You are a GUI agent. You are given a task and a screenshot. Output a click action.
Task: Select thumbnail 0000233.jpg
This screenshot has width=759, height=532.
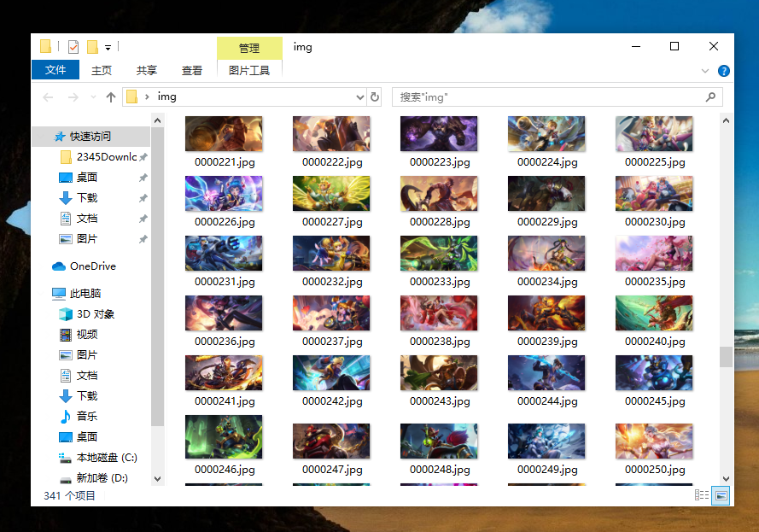pyautogui.click(x=439, y=253)
